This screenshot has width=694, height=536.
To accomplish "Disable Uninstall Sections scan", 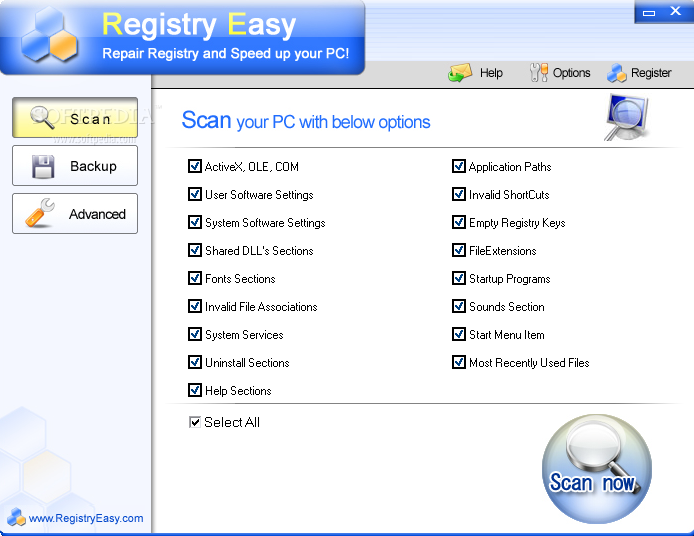I will pos(195,362).
